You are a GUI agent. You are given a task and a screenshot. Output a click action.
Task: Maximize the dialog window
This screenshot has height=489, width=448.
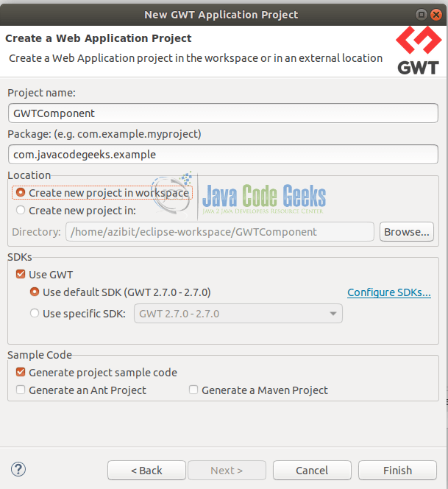[x=422, y=15]
